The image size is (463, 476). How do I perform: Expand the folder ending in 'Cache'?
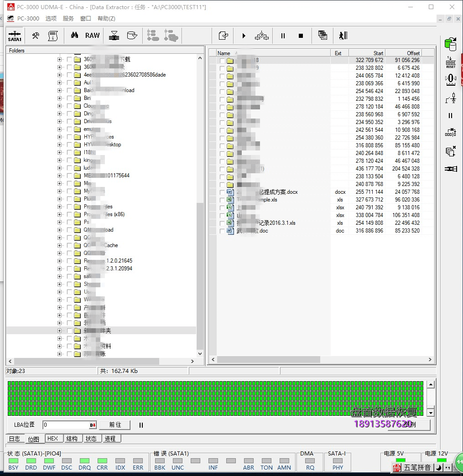pyautogui.click(x=59, y=246)
